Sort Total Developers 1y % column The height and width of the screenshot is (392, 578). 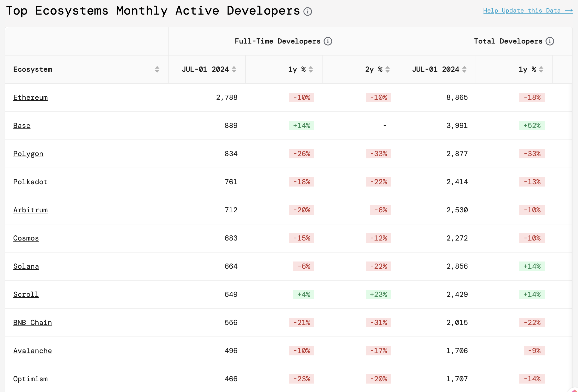click(x=541, y=69)
